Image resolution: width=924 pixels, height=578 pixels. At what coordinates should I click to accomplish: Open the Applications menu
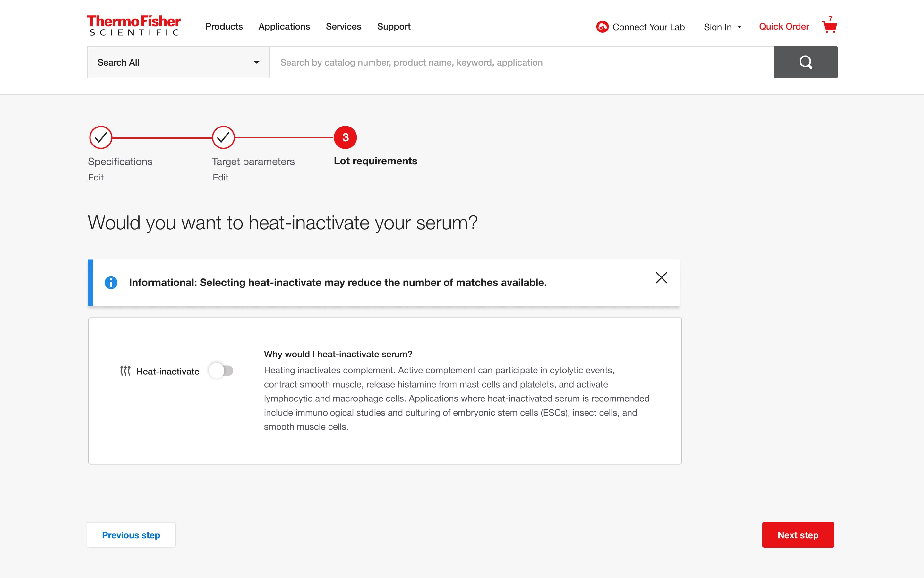pyautogui.click(x=284, y=26)
